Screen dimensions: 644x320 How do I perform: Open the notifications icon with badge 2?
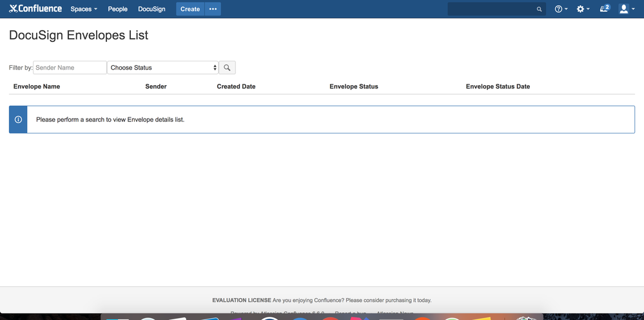pyautogui.click(x=605, y=8)
